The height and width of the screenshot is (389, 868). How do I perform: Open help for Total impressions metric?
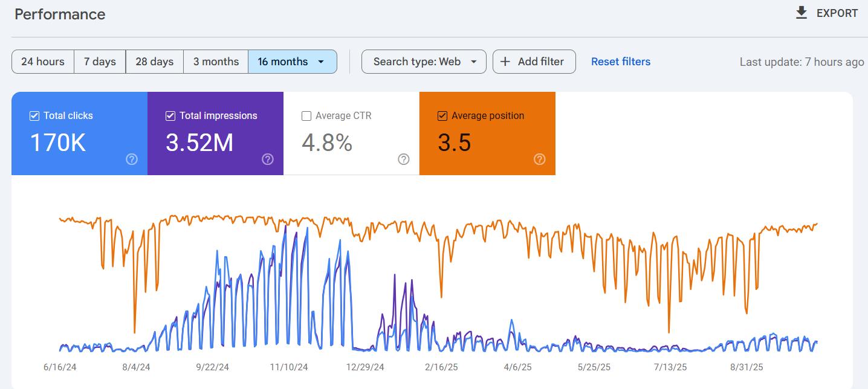pyautogui.click(x=267, y=159)
